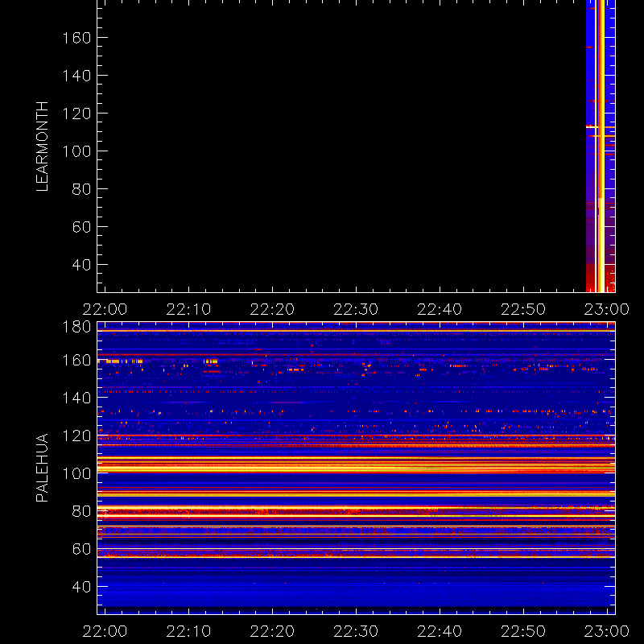This screenshot has width=644, height=644.
Task: Choose the 22:40 time label under the Palehua plot
Action: (440, 631)
